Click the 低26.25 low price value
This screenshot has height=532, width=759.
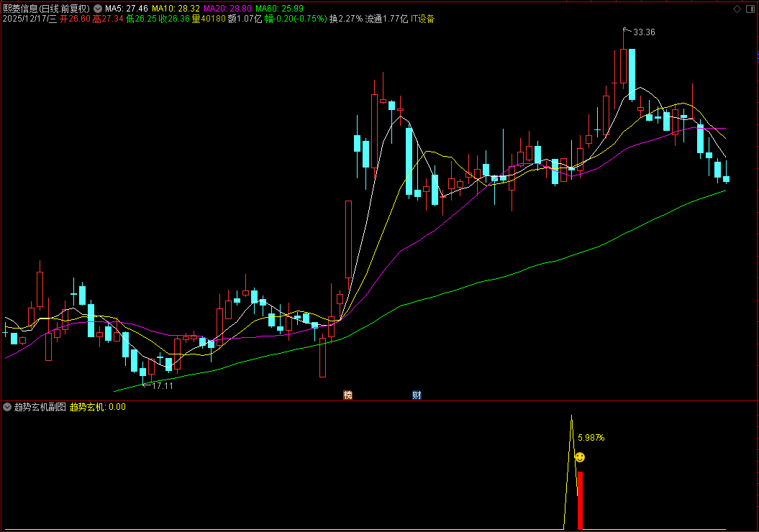(141, 19)
